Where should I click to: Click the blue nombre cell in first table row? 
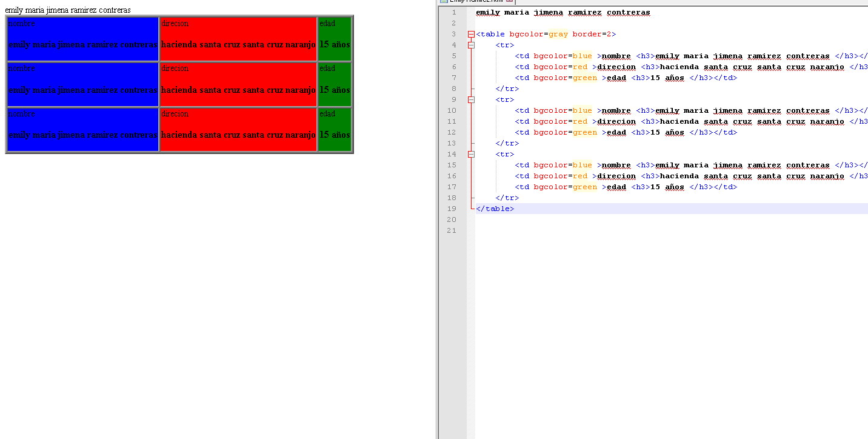[83, 38]
